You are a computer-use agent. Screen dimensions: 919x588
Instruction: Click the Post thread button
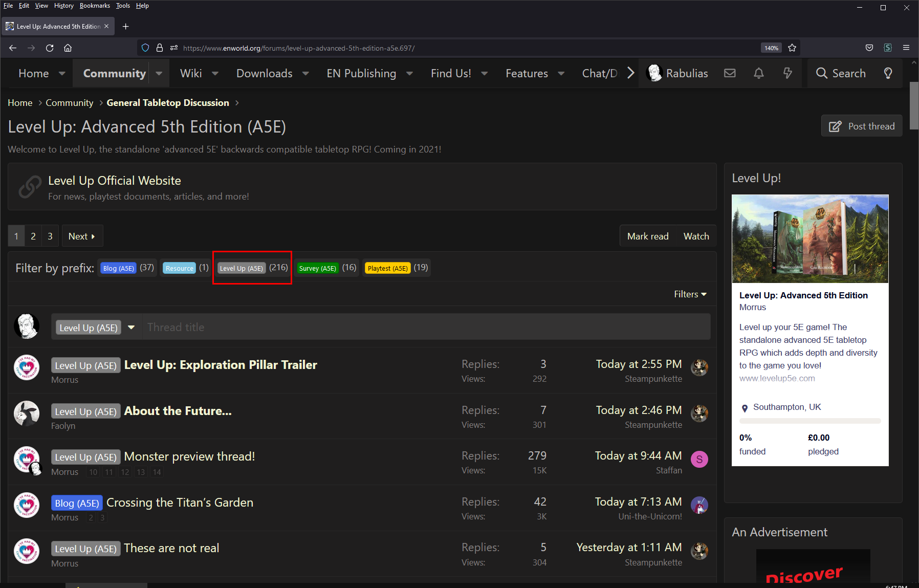coord(862,126)
